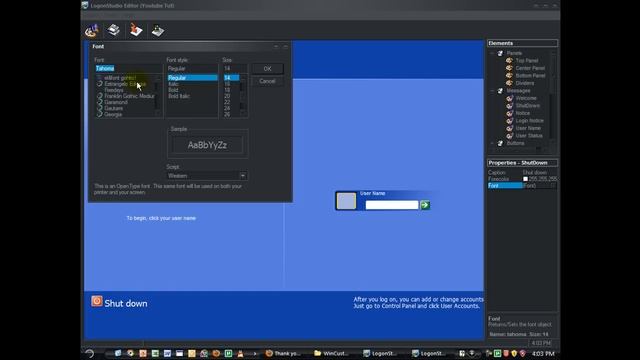Click the second toolbar icon with paper stack

[x=113, y=30]
